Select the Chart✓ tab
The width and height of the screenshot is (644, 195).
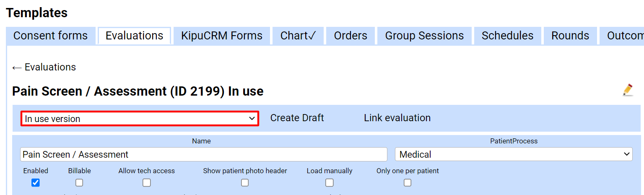(298, 36)
